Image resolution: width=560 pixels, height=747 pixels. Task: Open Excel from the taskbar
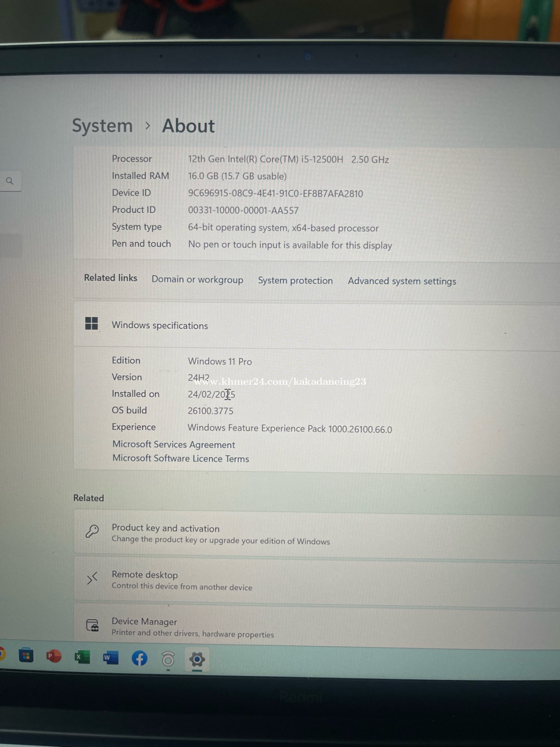(x=82, y=657)
